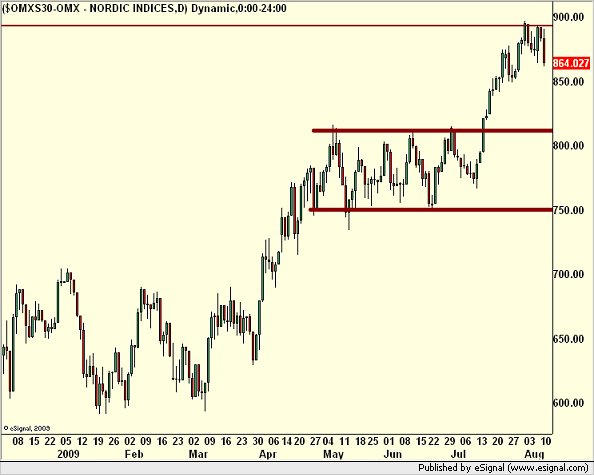Select the thin horizontal line near 893
Screen dimensions: 594x475
click(277, 26)
